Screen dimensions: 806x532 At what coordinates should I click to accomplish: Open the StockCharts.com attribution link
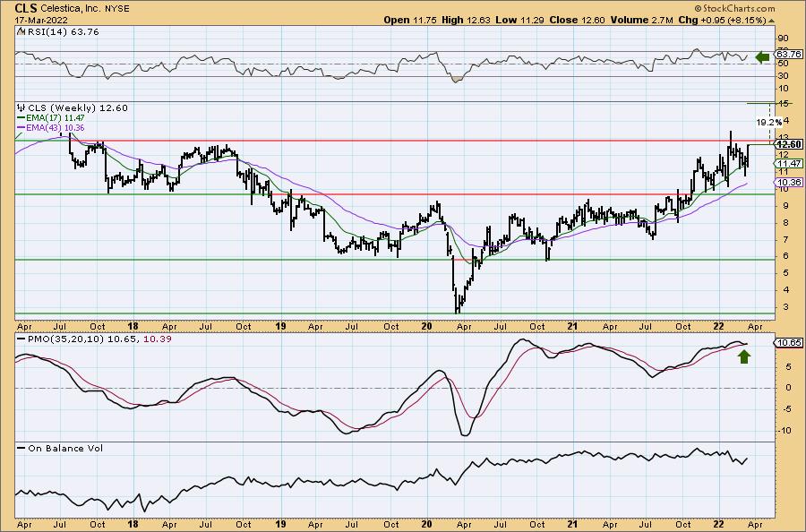coord(734,8)
